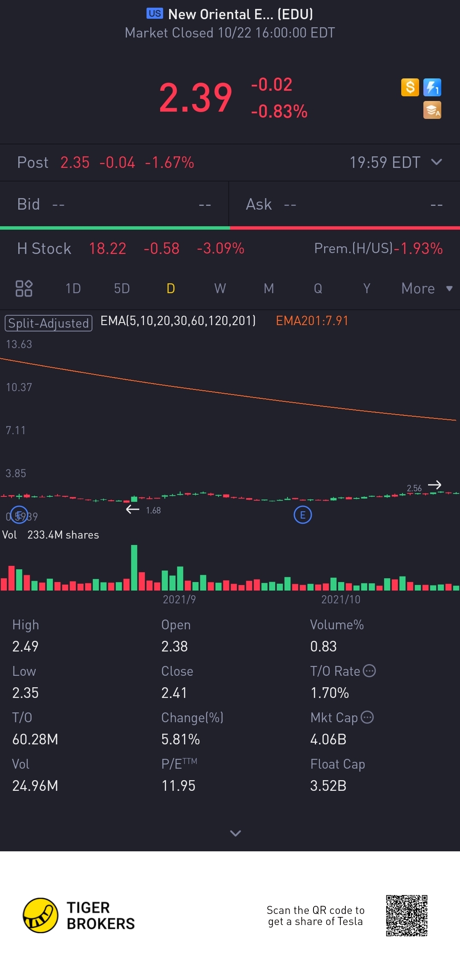This screenshot has width=460, height=980.
Task: Toggle the Split-Adjusted option
Action: [49, 323]
